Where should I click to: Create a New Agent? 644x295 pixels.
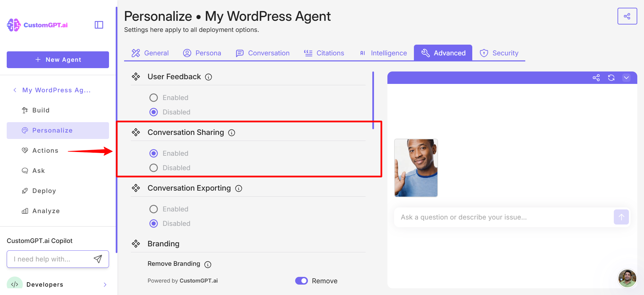[x=58, y=60]
